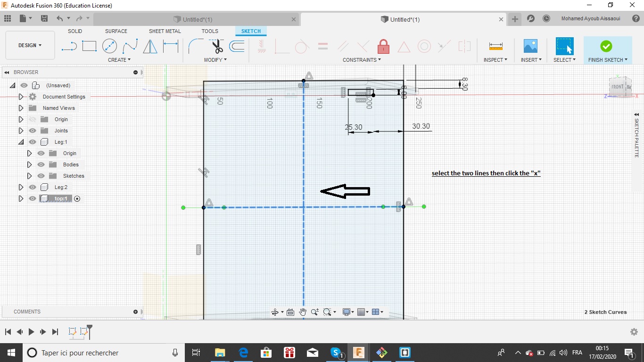Switch to the SURFACE tab
The width and height of the screenshot is (644, 362).
[x=116, y=31]
